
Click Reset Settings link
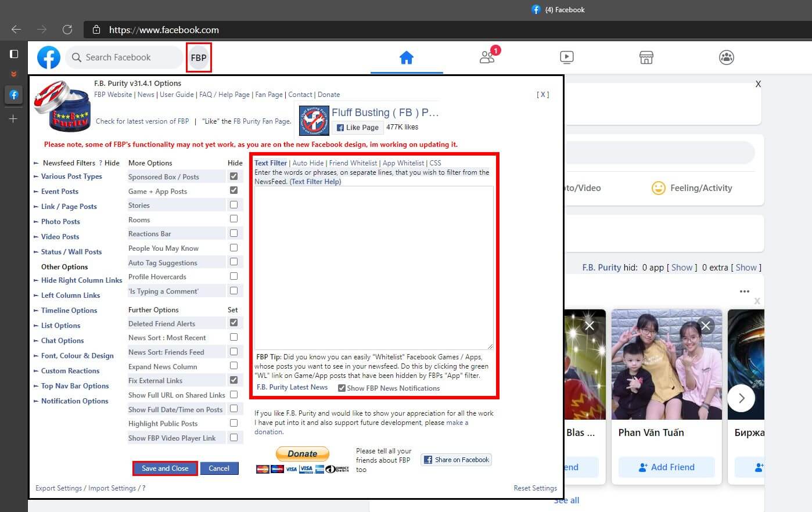[535, 488]
